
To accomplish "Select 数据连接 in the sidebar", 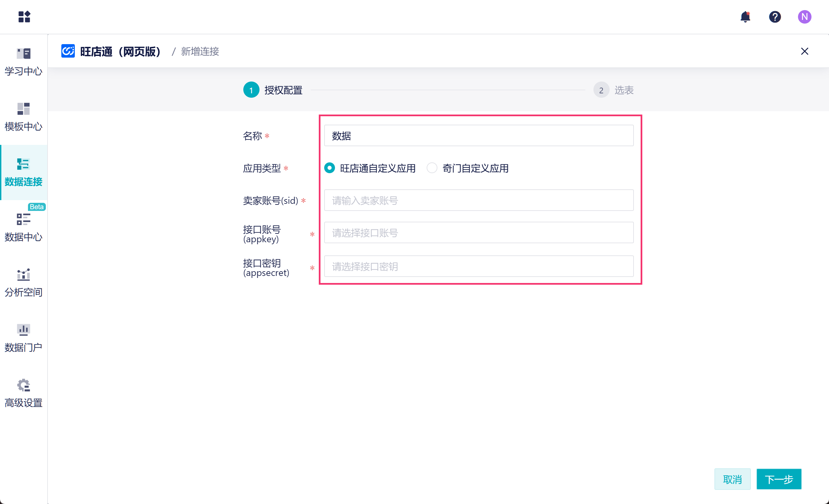I will (x=24, y=172).
